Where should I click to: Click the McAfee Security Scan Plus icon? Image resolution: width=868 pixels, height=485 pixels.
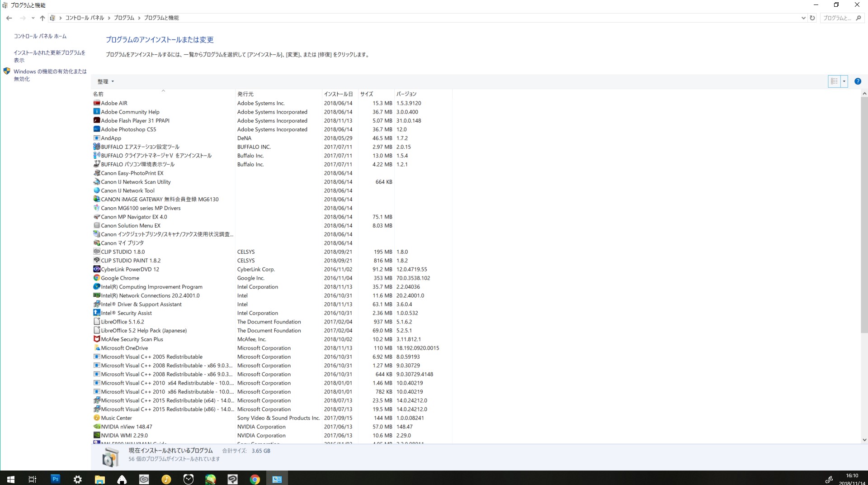pos(96,339)
